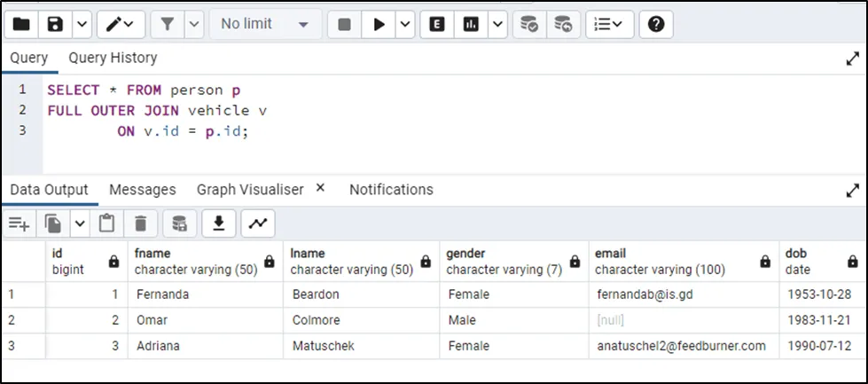Close the Graph Visualiser tab
Viewport: 868px width, 384px height.
point(320,188)
